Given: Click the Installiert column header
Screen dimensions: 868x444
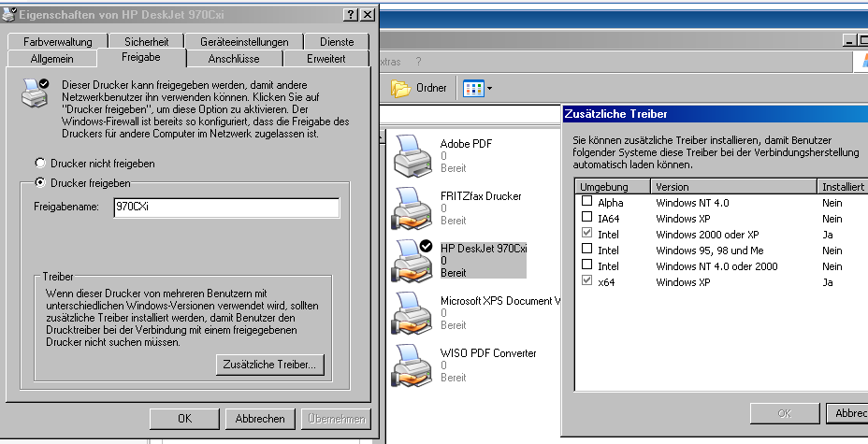Looking at the screenshot, I should (x=843, y=187).
